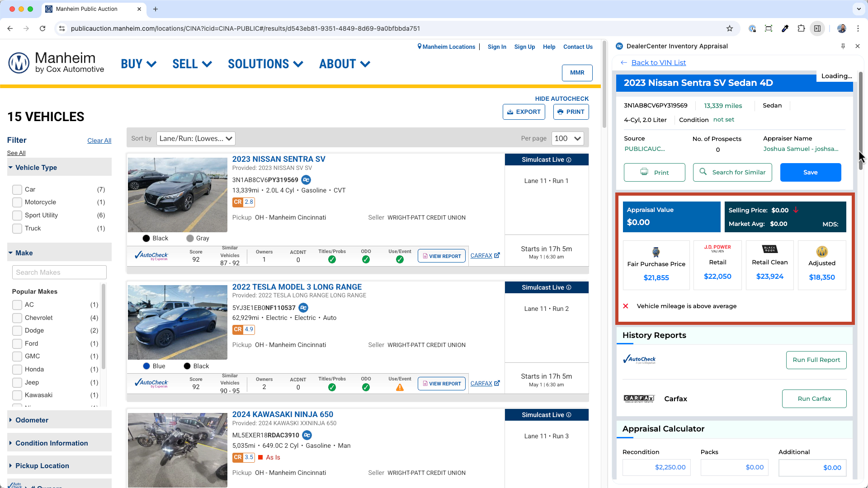Screen dimensions: 868x488
Task: Toggle the browser side panel icon
Action: [x=817, y=28]
